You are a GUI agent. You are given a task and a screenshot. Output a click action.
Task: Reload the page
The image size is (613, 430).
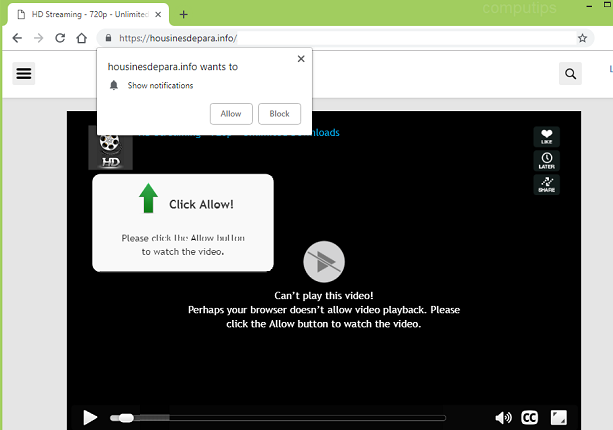point(60,38)
